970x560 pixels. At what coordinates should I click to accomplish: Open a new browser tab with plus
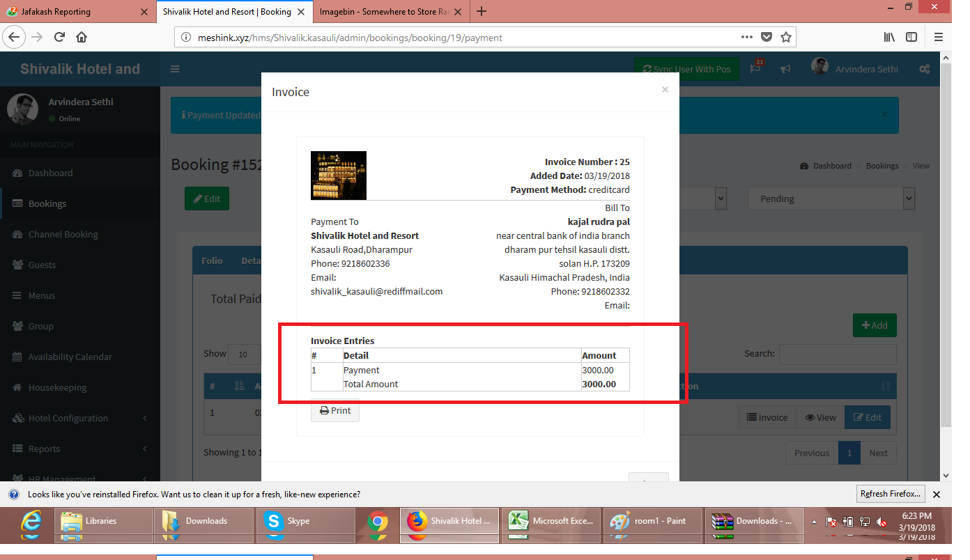pos(482,11)
